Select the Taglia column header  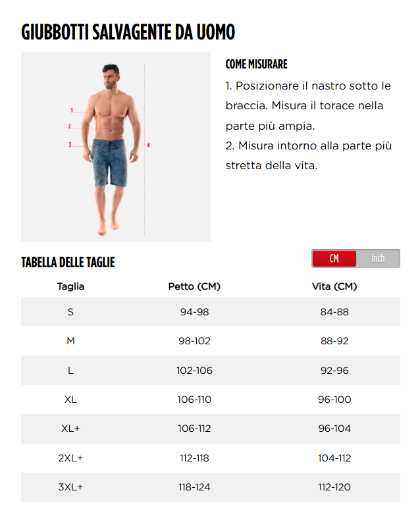[x=70, y=286]
